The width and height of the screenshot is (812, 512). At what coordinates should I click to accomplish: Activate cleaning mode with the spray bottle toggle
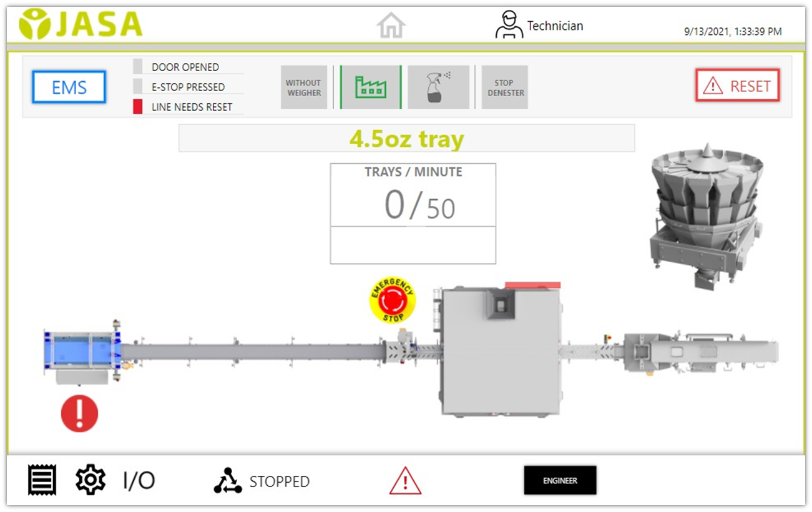click(438, 87)
